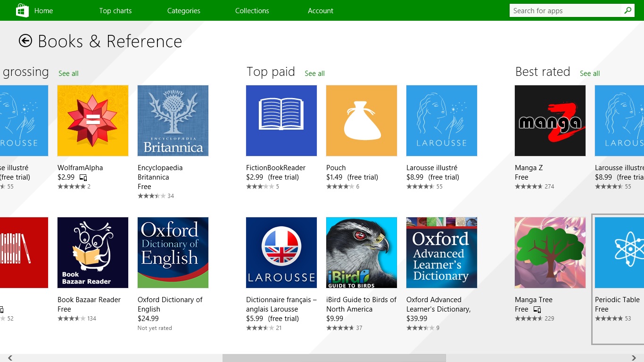
Task: Click the Manga Z star rating
Action: coord(528,187)
